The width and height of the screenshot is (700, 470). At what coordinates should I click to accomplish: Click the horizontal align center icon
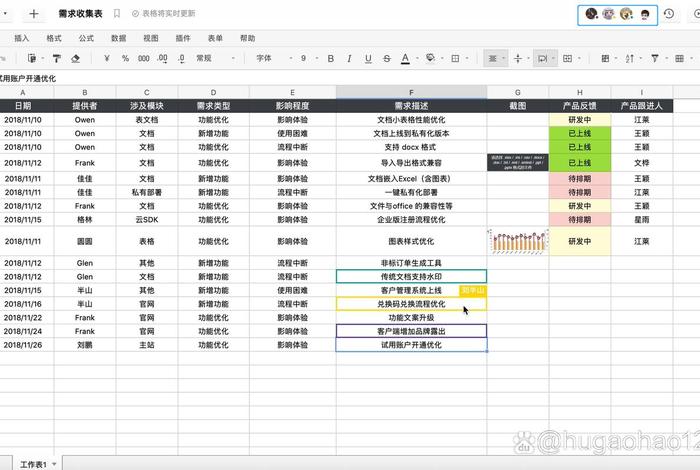pyautogui.click(x=492, y=58)
